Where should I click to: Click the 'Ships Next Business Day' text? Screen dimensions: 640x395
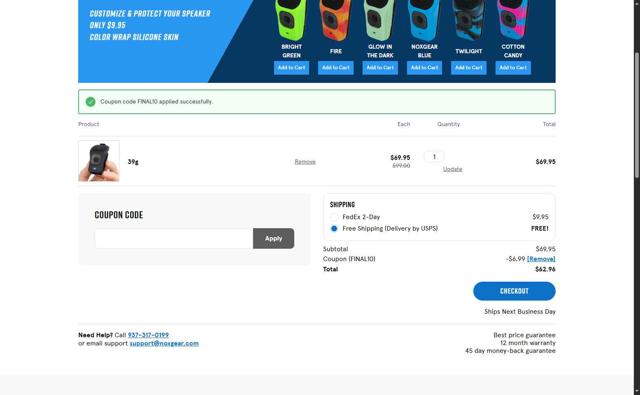coord(520,311)
